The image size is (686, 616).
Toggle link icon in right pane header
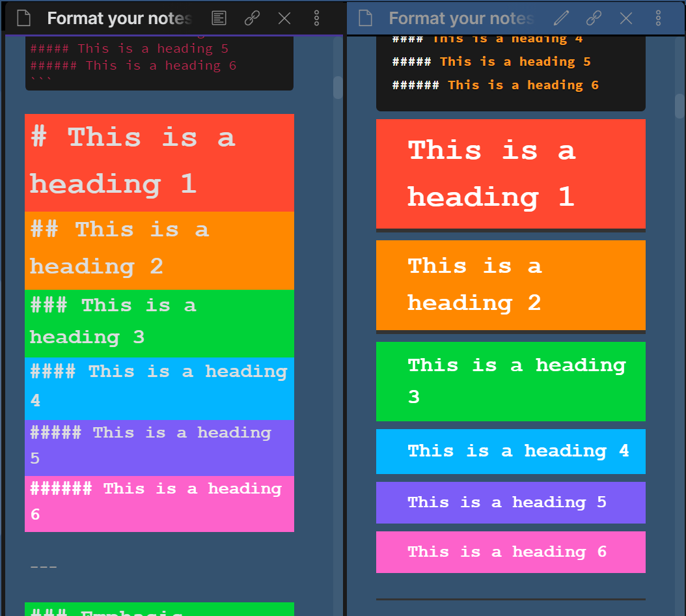594,18
